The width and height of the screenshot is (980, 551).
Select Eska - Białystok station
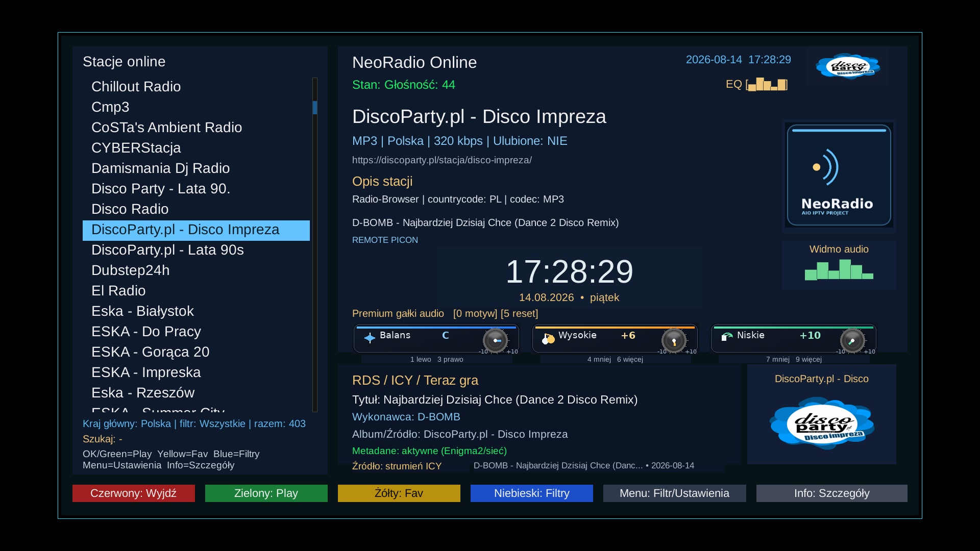click(196, 311)
